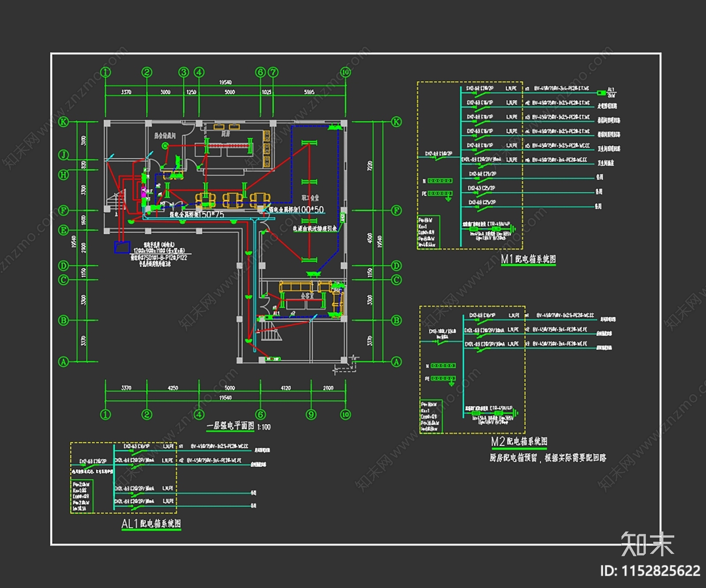Screen dimensions: 706x588
Task: Click the PE terminal bar in the M2 diagram
Action: pos(443,378)
